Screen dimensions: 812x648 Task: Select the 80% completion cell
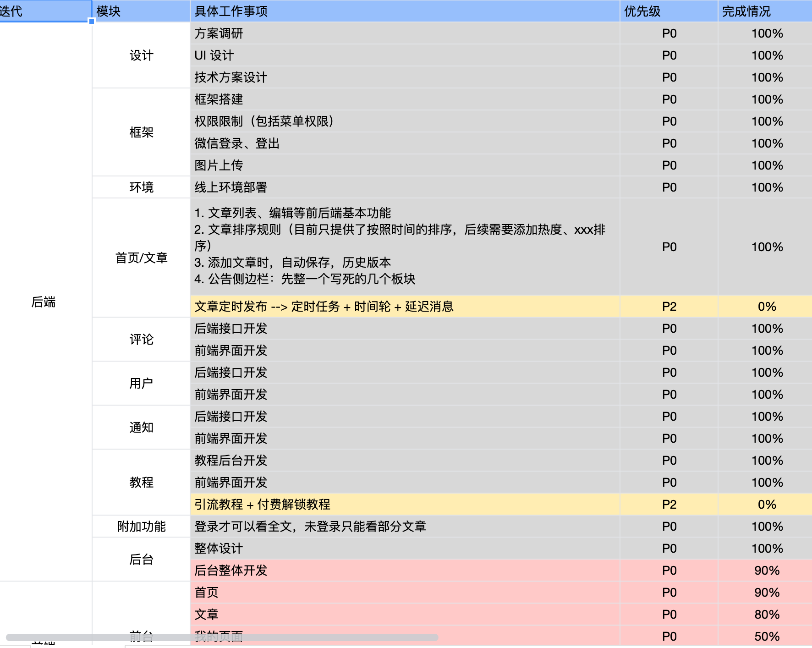point(767,615)
